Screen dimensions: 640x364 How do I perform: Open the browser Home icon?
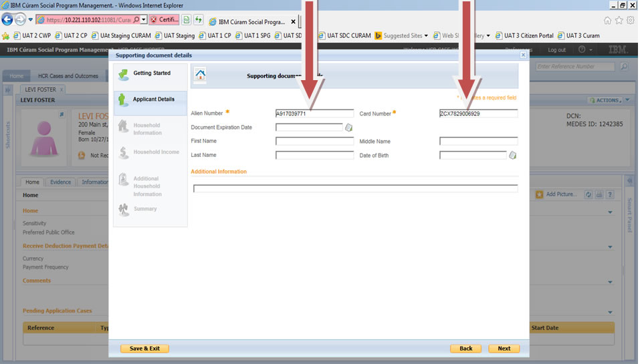click(x=607, y=20)
